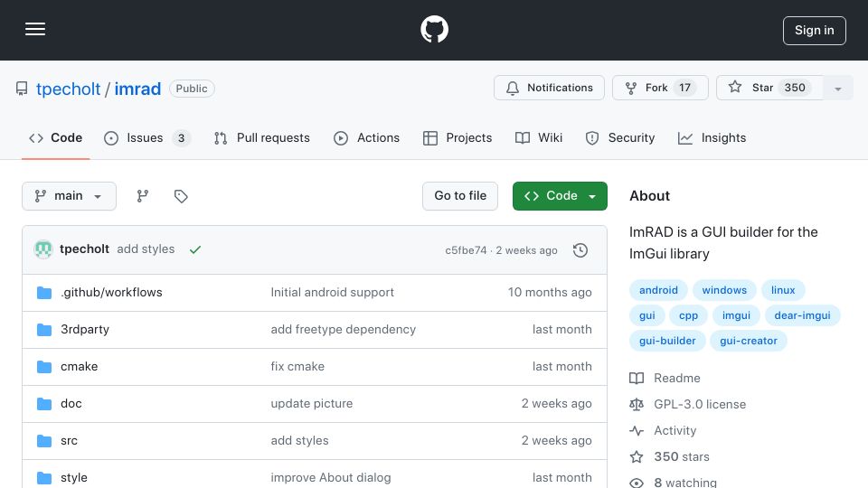Screen dimensions: 868x488
Task: Select the dear-imgui topic tag
Action: click(802, 315)
